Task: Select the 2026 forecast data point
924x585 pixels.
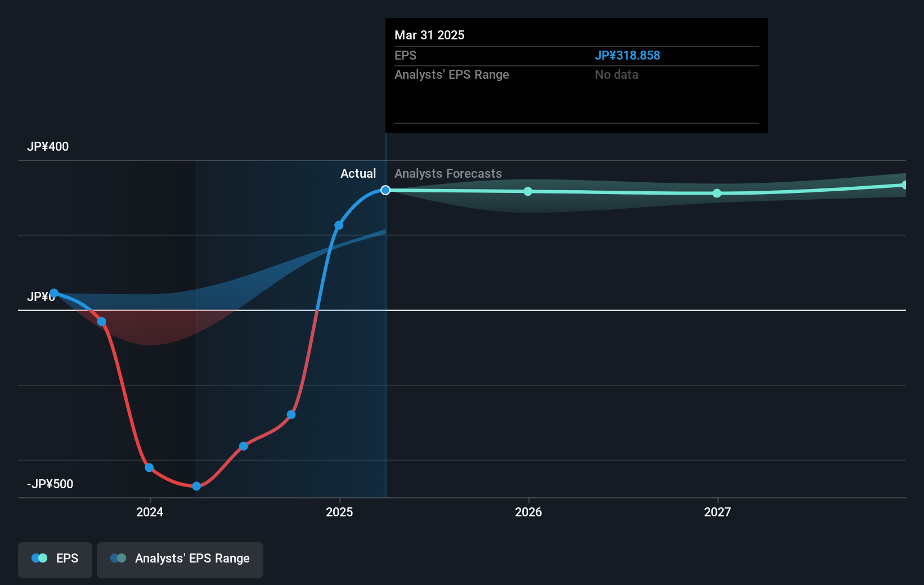Action: coord(528,191)
